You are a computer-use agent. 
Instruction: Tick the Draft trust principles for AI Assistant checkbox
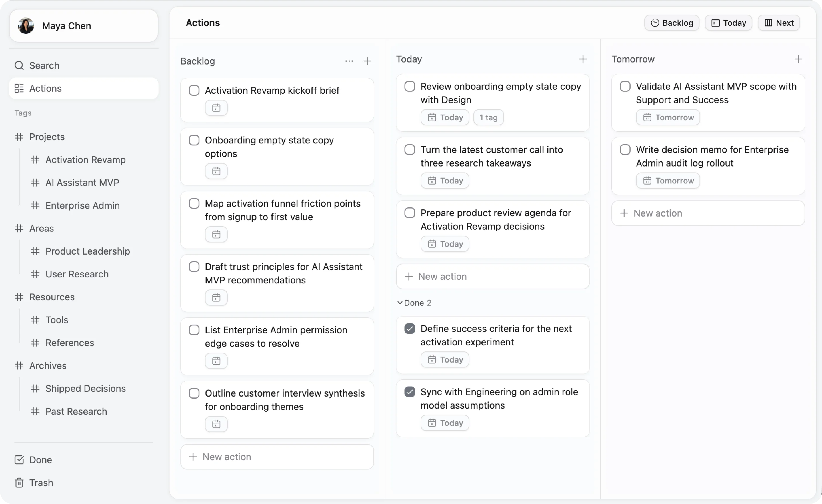click(x=194, y=267)
